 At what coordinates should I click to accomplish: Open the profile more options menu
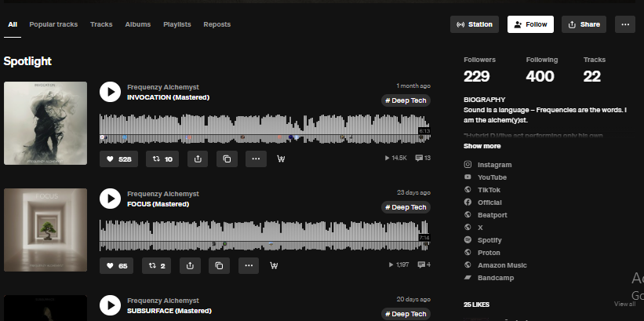[624, 24]
